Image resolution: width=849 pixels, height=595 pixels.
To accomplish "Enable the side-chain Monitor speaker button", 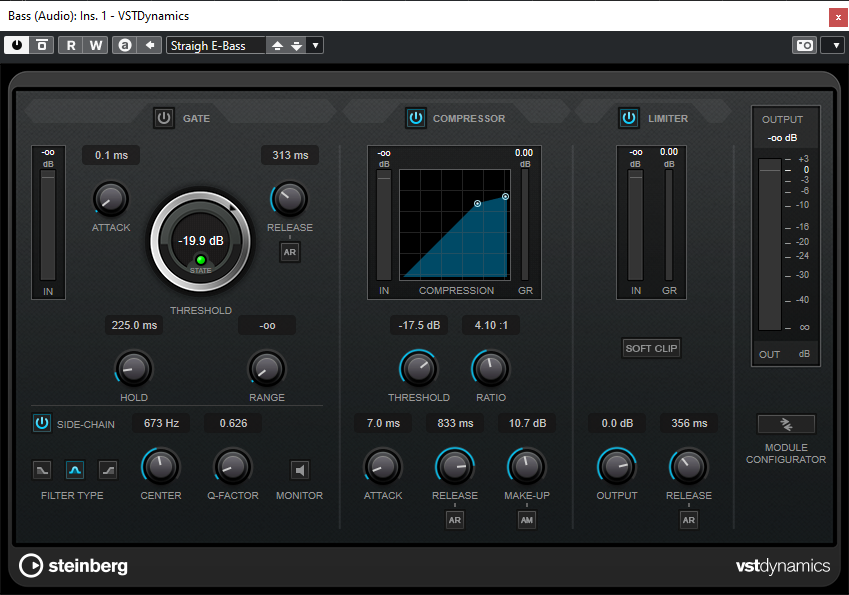I will tap(300, 470).
